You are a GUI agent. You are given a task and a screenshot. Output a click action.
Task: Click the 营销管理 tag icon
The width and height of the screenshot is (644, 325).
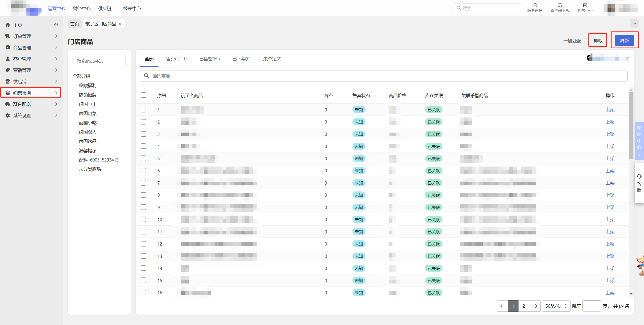click(8, 70)
